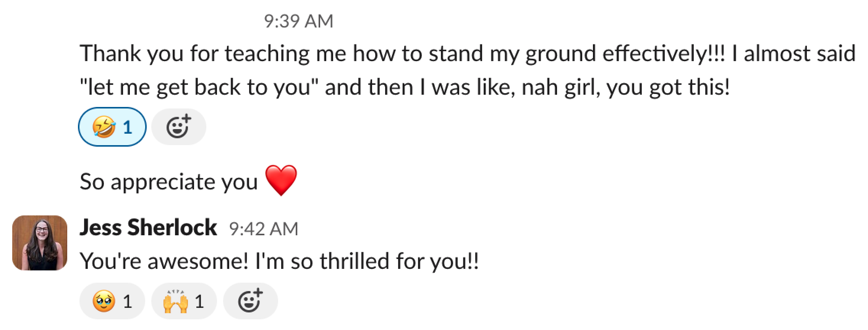This screenshot has height=330, width=868.
Task: Toggle the raised hands reaction pill
Action: click(184, 301)
